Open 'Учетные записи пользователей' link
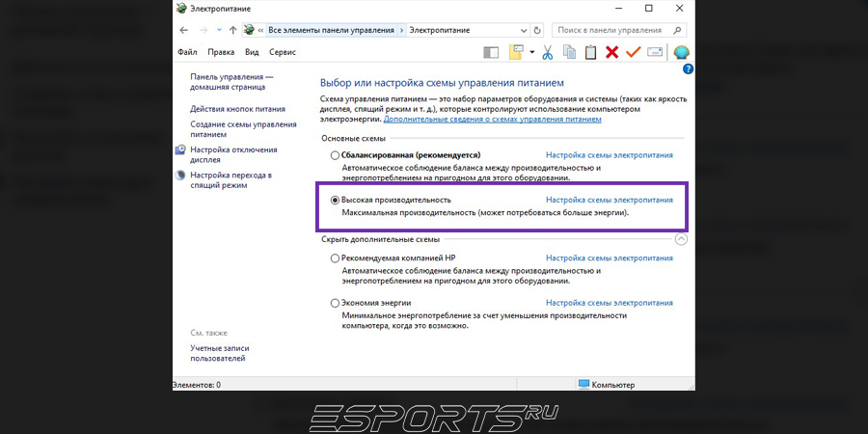 pyautogui.click(x=220, y=353)
